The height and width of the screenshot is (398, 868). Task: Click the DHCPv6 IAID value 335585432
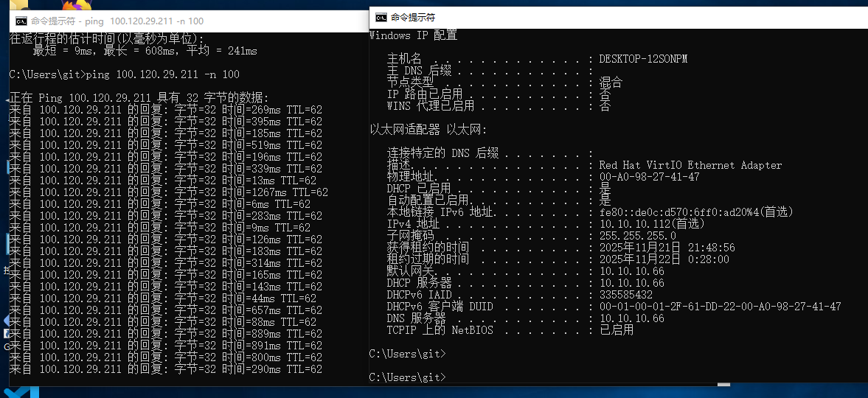(x=625, y=295)
